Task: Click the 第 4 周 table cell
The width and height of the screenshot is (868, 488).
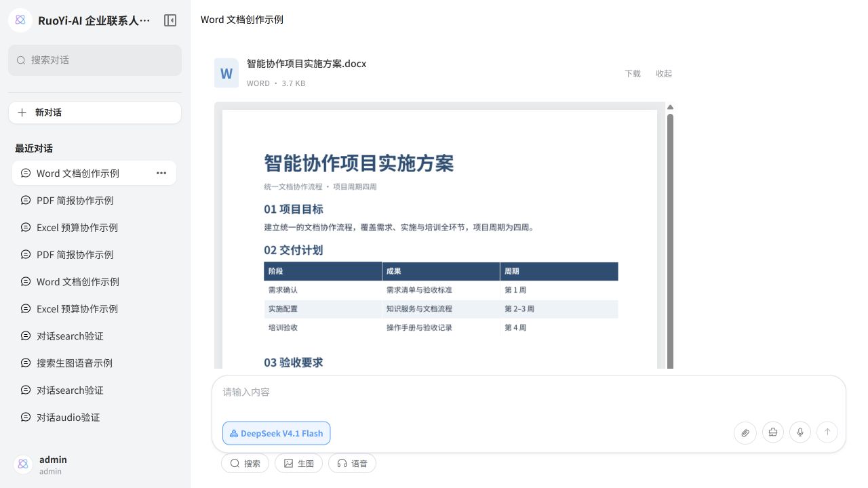Action: 559,328
